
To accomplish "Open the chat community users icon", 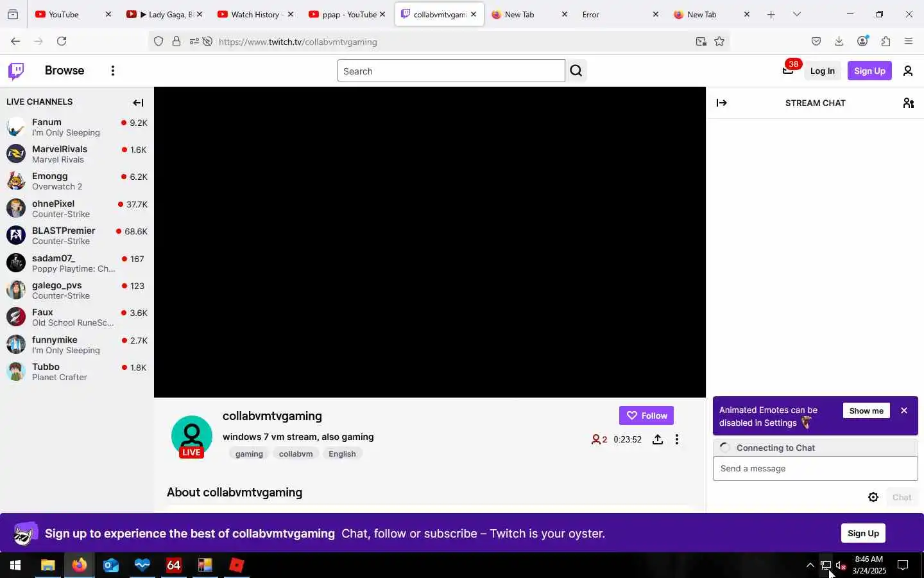I will click(x=909, y=103).
